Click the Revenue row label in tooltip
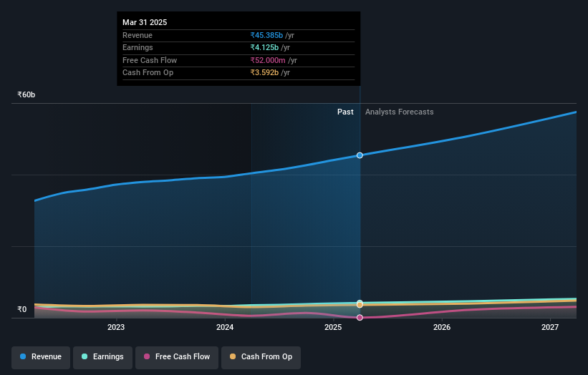Screen dimensions: 588x375 tap(138, 35)
